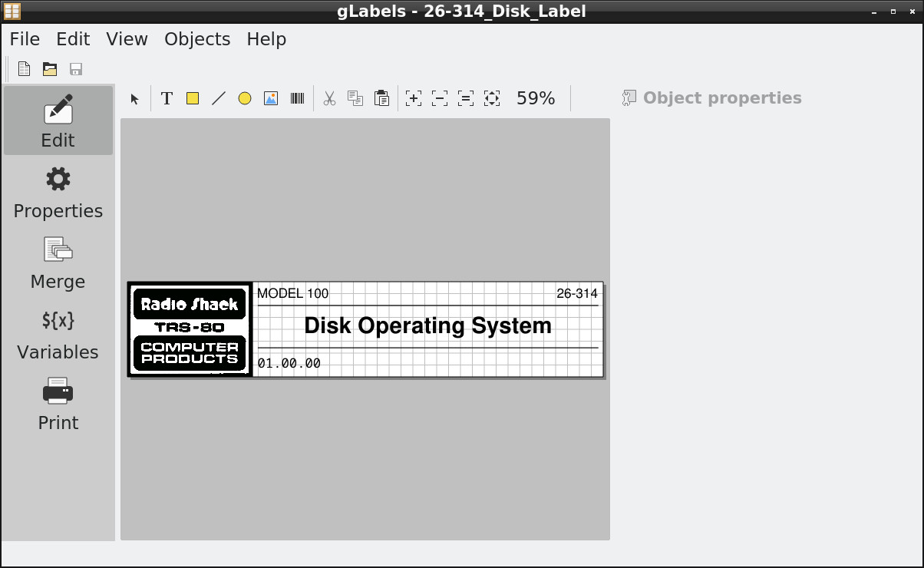Minimize the gLabels window

coord(874,12)
